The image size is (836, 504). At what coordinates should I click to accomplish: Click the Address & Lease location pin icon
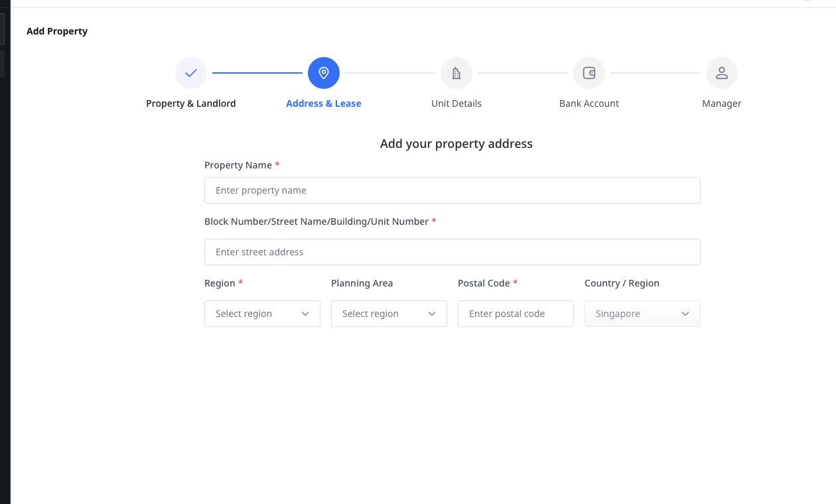(x=324, y=73)
